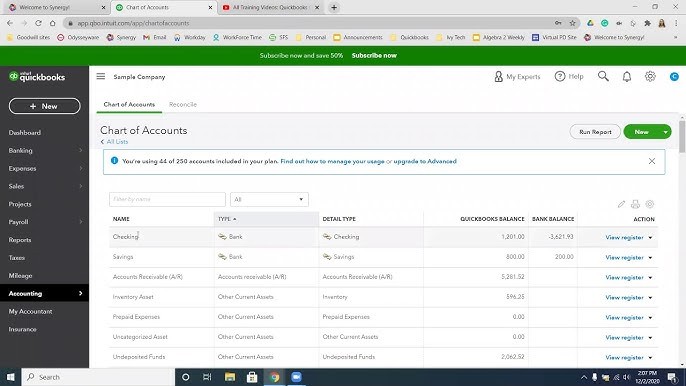Dismiss the account usage info banner
The image size is (686, 386).
(652, 161)
